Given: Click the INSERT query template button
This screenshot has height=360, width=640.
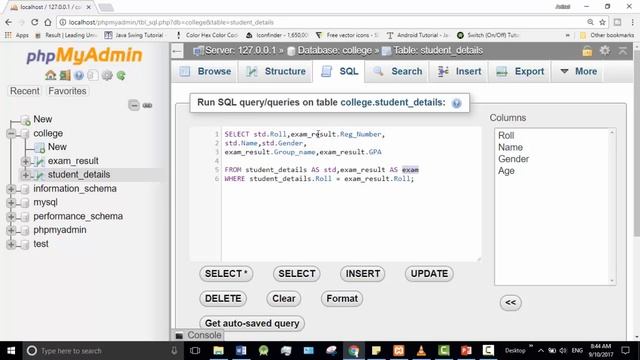Looking at the screenshot, I should click(363, 273).
